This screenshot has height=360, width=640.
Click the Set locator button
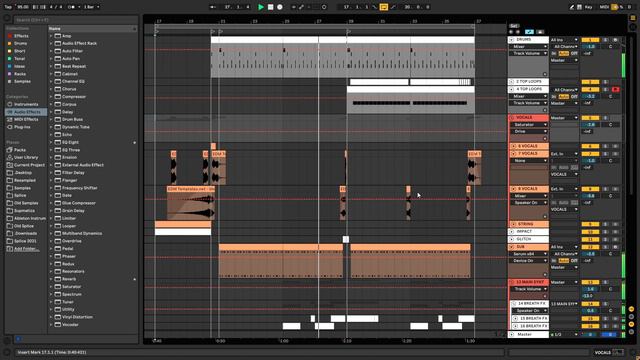[x=513, y=26]
